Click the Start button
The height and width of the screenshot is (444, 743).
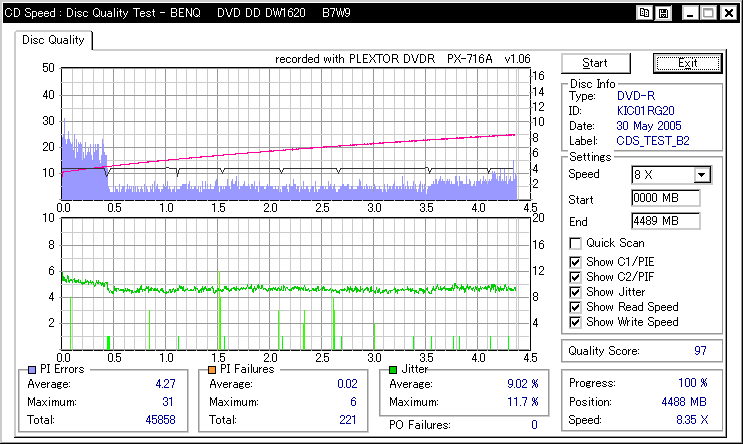tap(596, 63)
